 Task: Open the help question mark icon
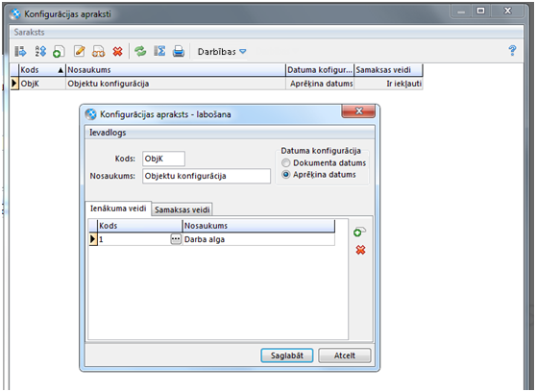512,51
